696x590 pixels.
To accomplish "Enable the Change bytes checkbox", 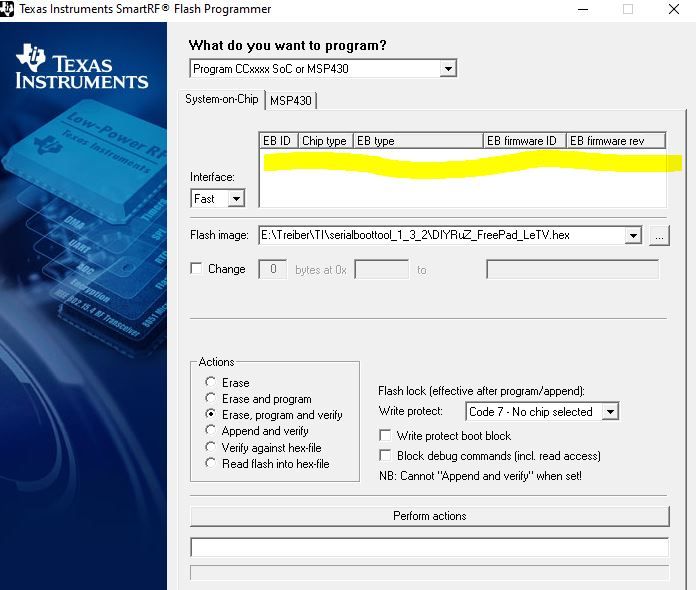I will pos(196,269).
